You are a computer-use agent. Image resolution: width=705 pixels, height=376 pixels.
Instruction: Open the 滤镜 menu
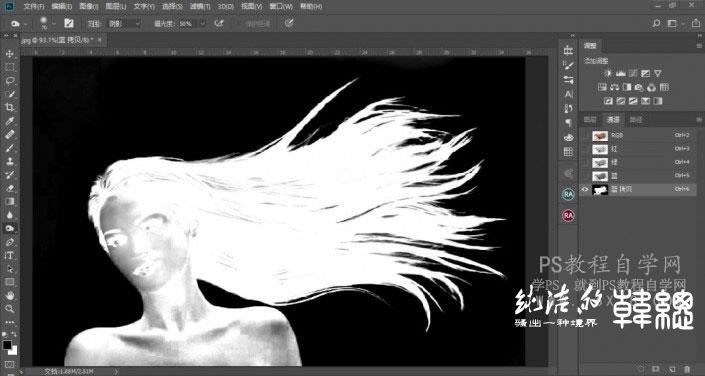click(200, 7)
